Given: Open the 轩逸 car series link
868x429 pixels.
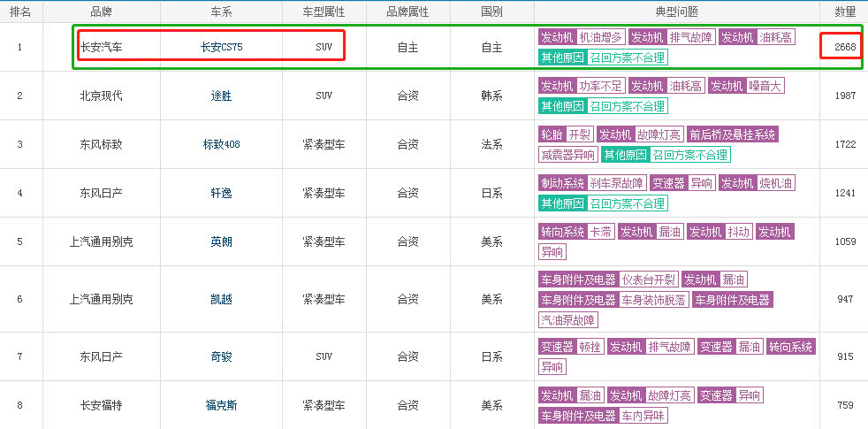Looking at the screenshot, I should 222,193.
